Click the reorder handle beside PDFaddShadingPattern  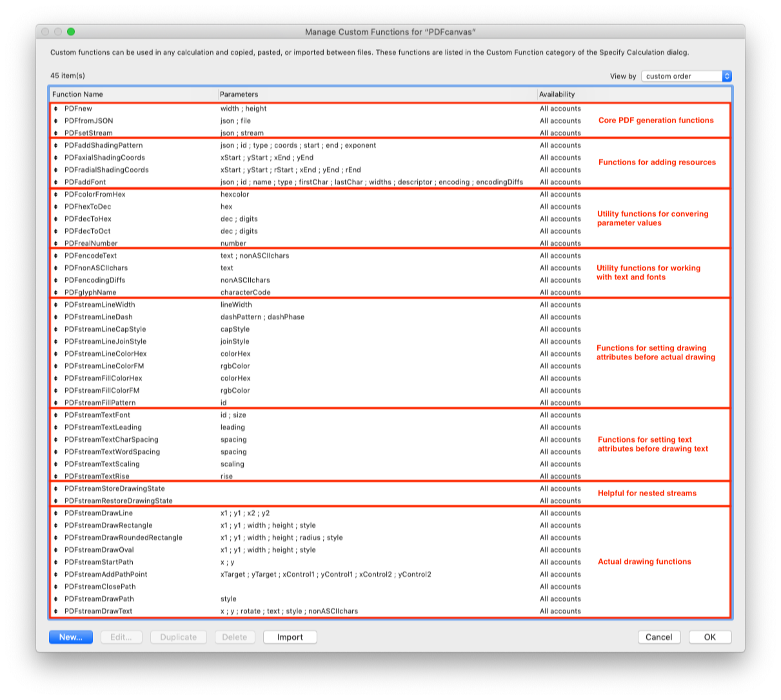pyautogui.click(x=56, y=145)
